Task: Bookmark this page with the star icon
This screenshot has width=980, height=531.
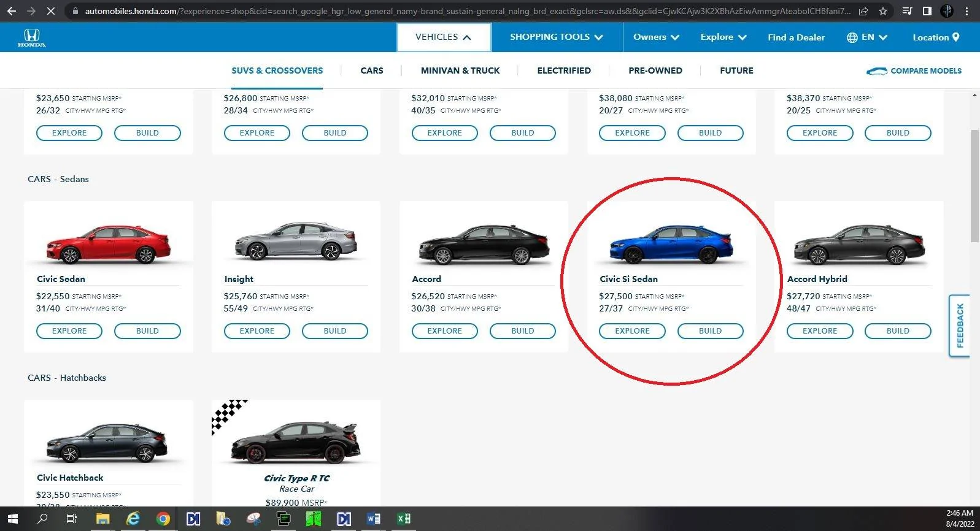Action: tap(883, 11)
